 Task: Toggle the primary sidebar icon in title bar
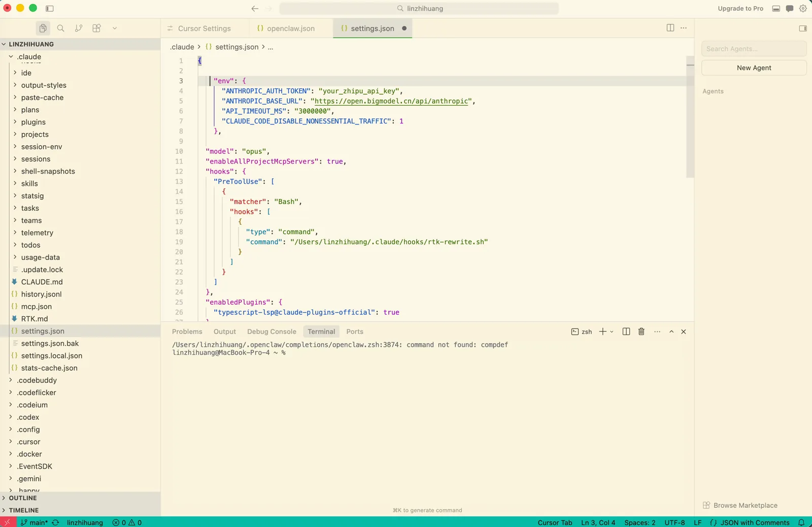pos(50,9)
